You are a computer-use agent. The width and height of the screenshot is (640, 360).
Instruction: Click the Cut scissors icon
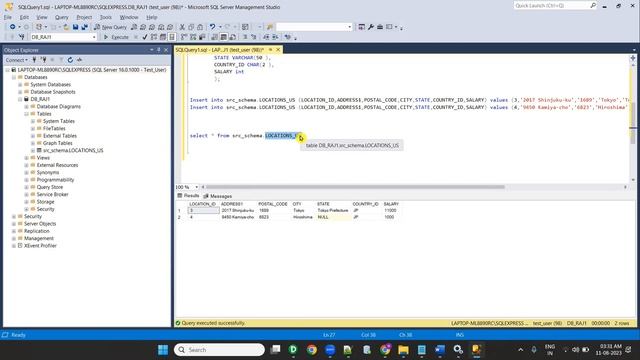(182, 27)
